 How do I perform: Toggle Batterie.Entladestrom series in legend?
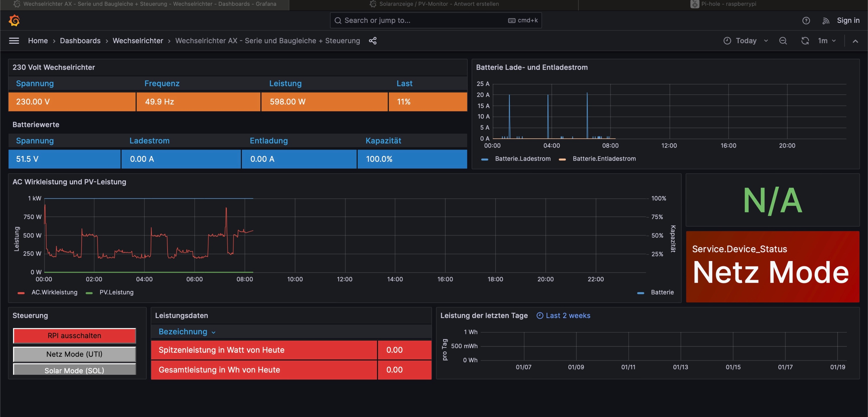click(604, 159)
